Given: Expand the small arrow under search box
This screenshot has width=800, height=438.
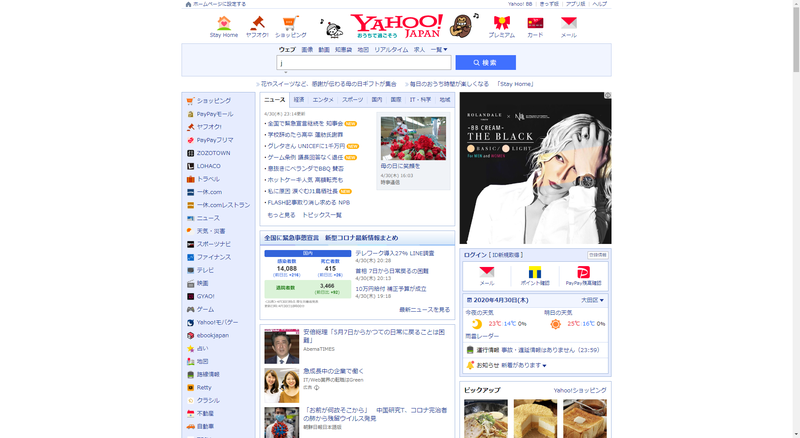Looking at the screenshot, I should click(286, 72).
